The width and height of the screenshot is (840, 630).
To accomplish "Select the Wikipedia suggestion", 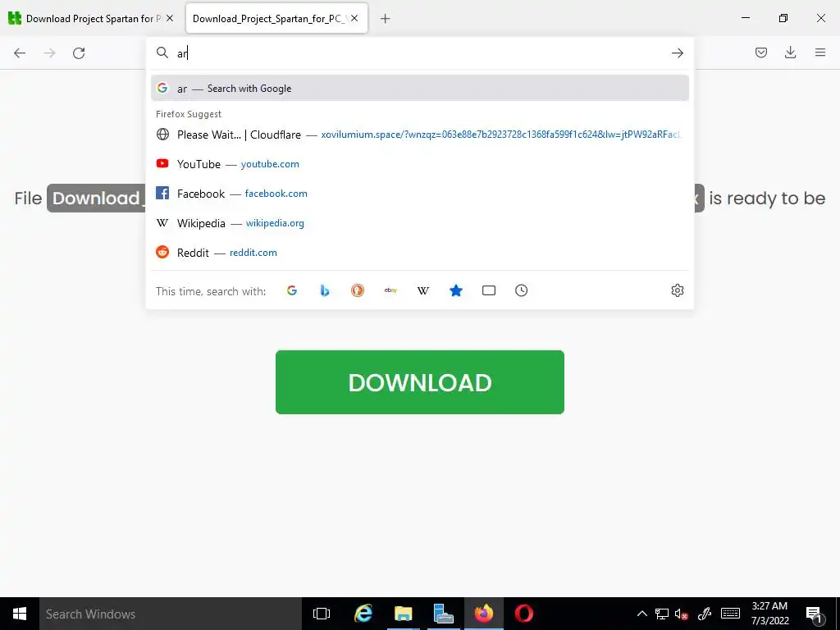I will coord(420,223).
